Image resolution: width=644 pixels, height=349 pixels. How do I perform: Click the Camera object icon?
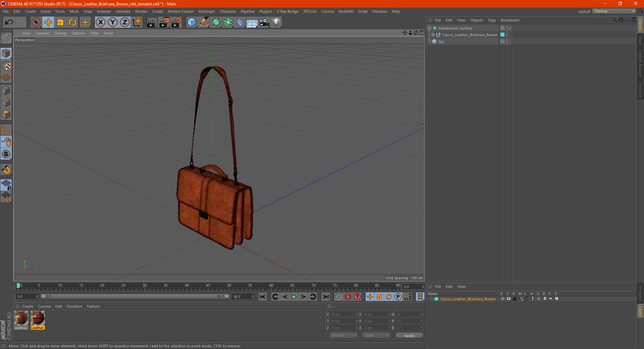264,22
